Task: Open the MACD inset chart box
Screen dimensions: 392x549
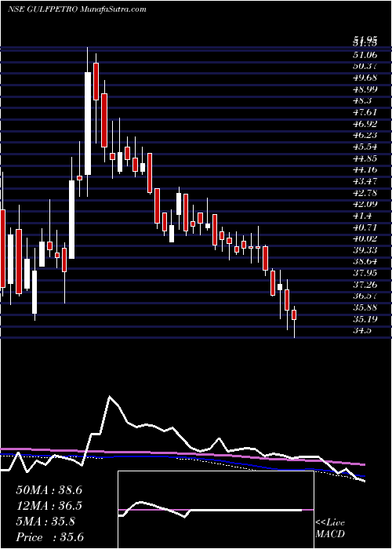Action: pos(216,510)
